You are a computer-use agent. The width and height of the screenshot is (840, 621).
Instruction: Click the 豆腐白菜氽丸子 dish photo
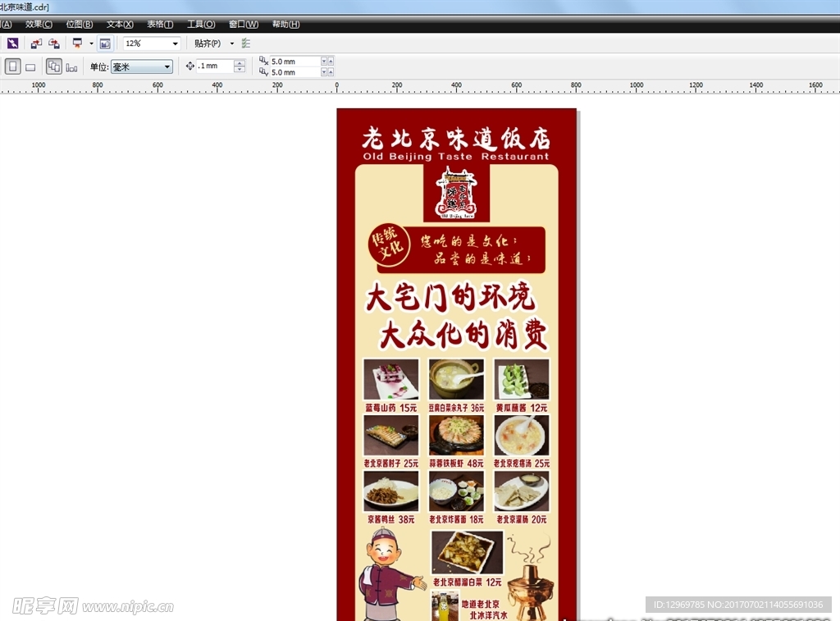pyautogui.click(x=456, y=379)
